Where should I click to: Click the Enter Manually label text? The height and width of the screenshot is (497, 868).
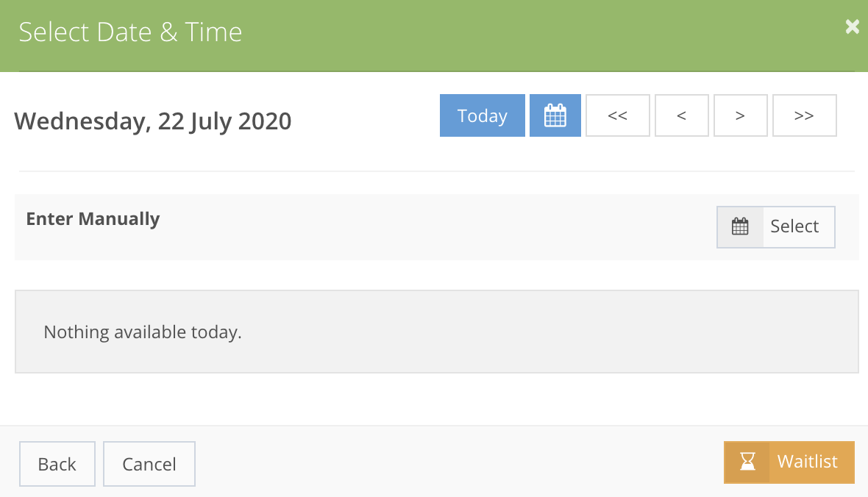tap(93, 218)
